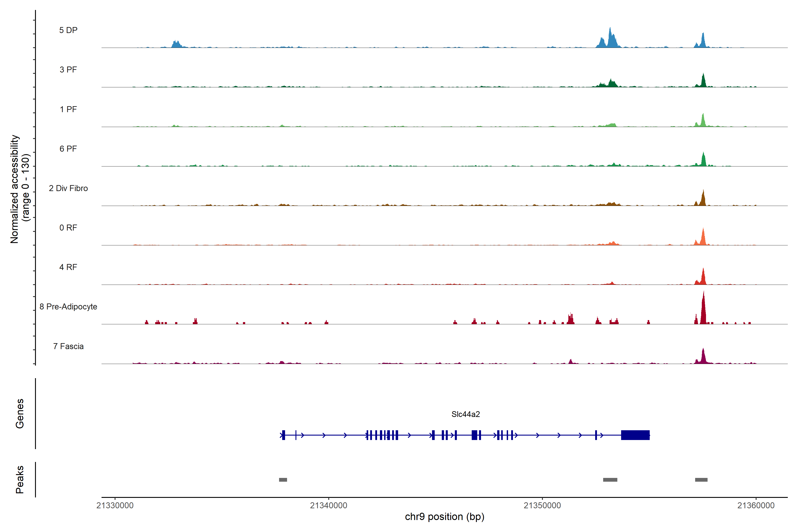Click the middle gray peak bar
This screenshot has height=532, width=798.
coord(610,480)
